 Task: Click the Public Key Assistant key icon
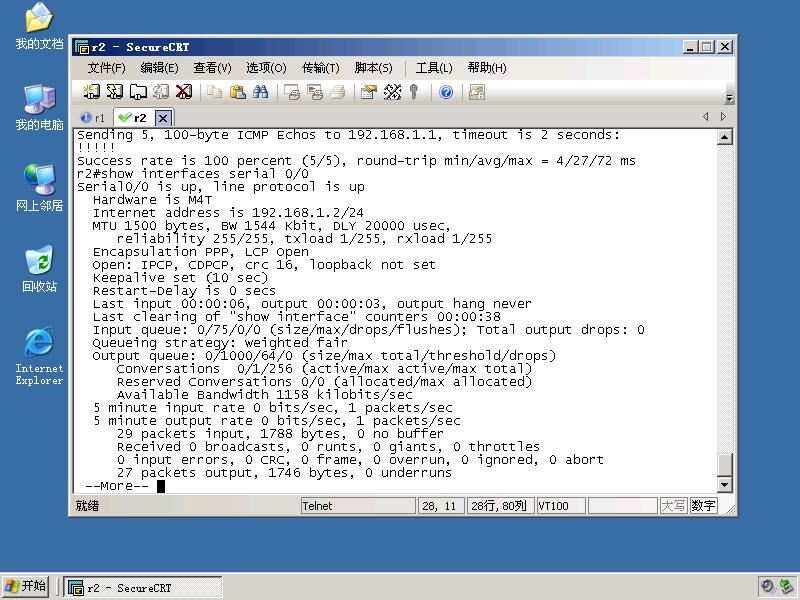(x=414, y=92)
